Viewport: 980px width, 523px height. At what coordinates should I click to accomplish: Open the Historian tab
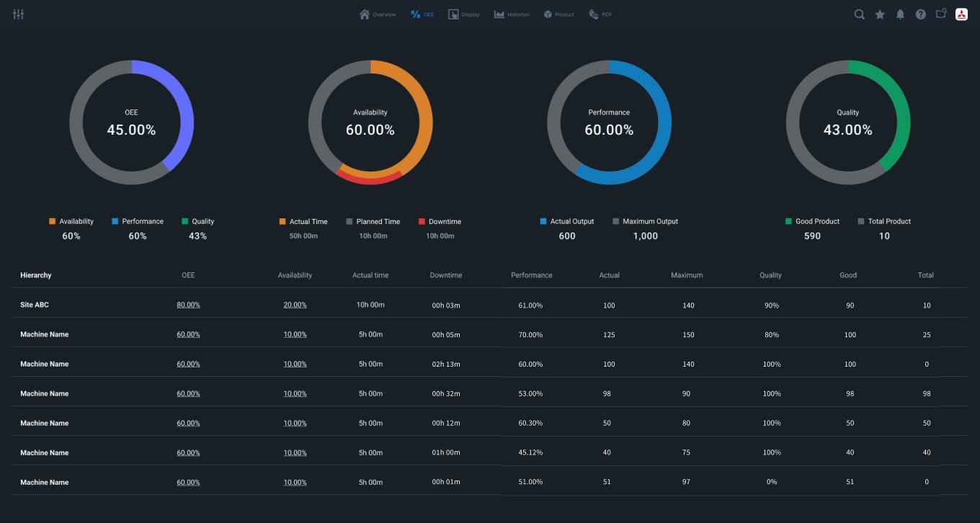pyautogui.click(x=512, y=14)
